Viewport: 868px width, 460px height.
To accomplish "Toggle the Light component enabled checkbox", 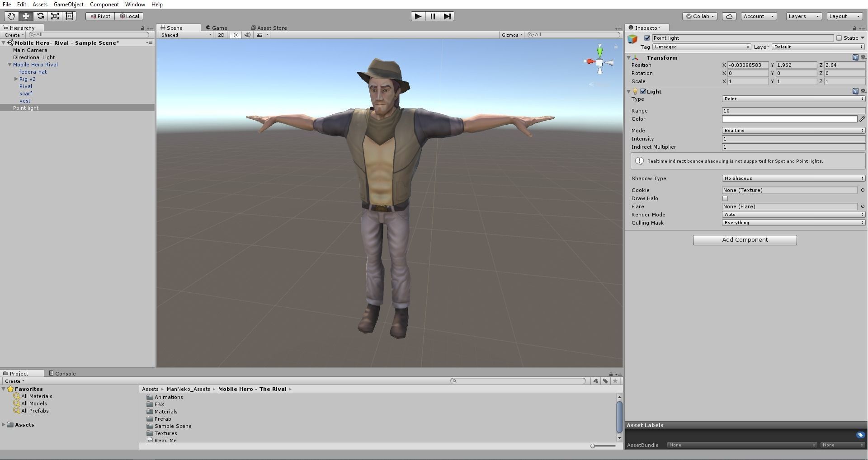I will point(643,91).
